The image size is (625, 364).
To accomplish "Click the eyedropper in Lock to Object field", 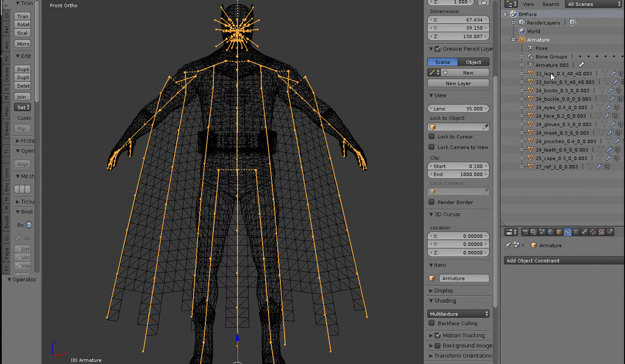I will (x=485, y=127).
